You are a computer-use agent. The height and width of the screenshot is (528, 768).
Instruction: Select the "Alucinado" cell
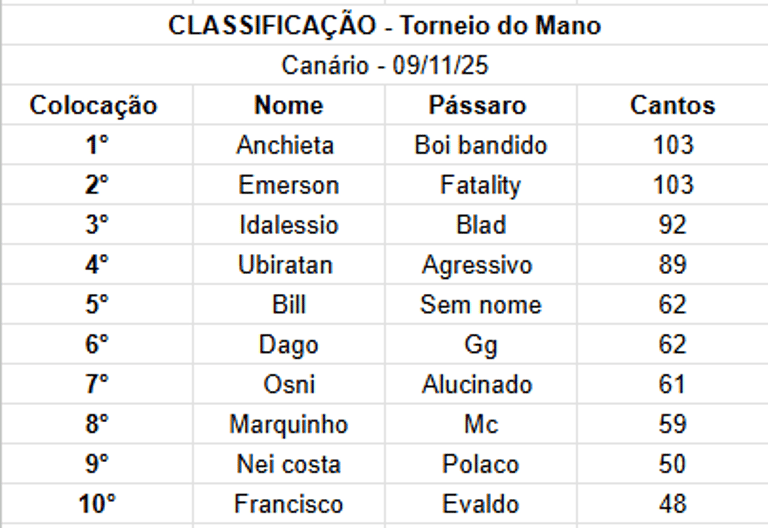tap(477, 385)
